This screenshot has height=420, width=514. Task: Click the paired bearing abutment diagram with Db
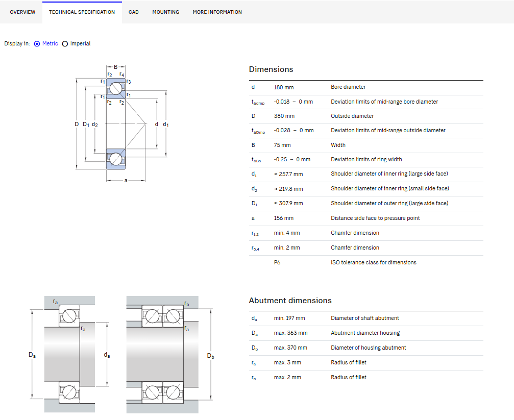[x=170, y=354]
